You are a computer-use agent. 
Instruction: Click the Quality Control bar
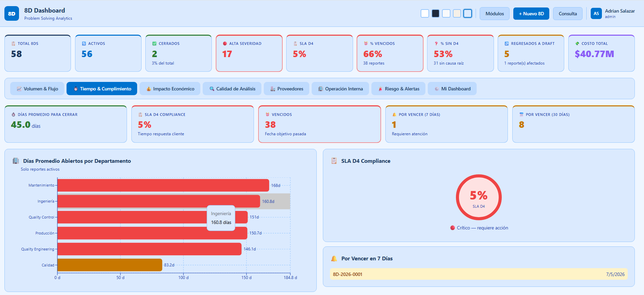(x=153, y=217)
